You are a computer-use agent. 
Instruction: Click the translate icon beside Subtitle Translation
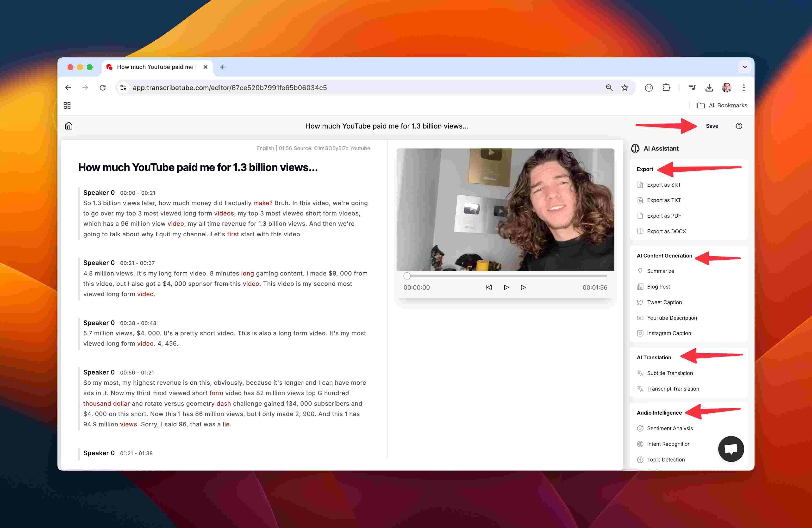tap(640, 373)
